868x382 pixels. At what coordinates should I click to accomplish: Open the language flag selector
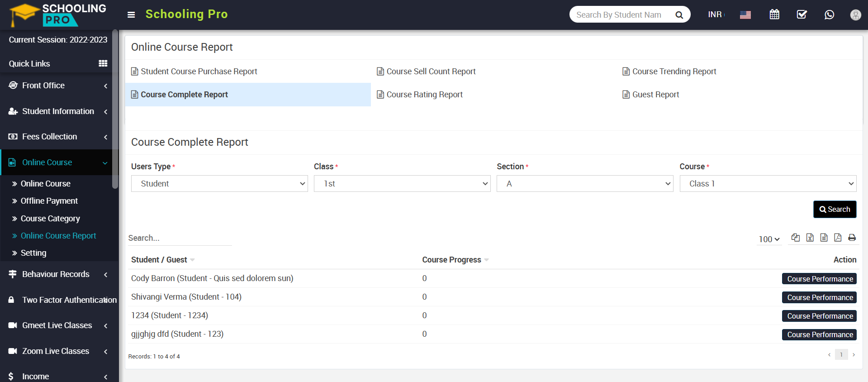click(x=745, y=15)
